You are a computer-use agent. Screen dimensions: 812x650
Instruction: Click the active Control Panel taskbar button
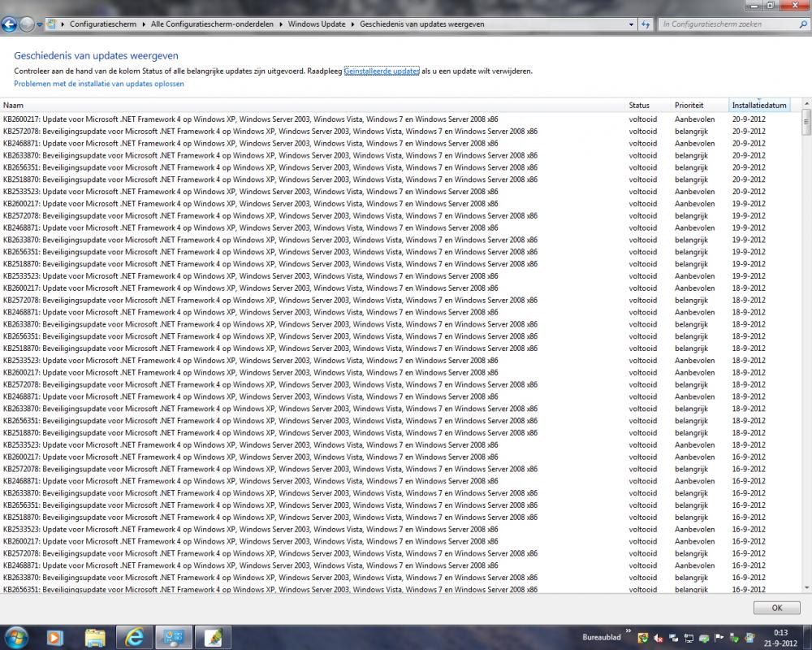click(x=174, y=638)
